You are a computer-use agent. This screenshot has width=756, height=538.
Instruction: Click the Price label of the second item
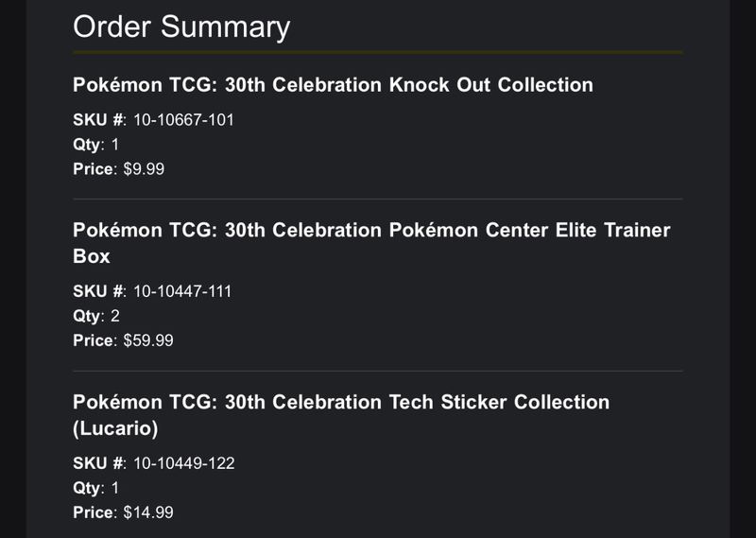click(x=94, y=340)
